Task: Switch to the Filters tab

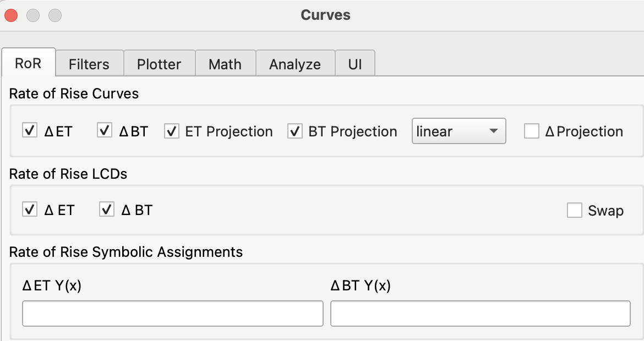Action: [x=89, y=64]
